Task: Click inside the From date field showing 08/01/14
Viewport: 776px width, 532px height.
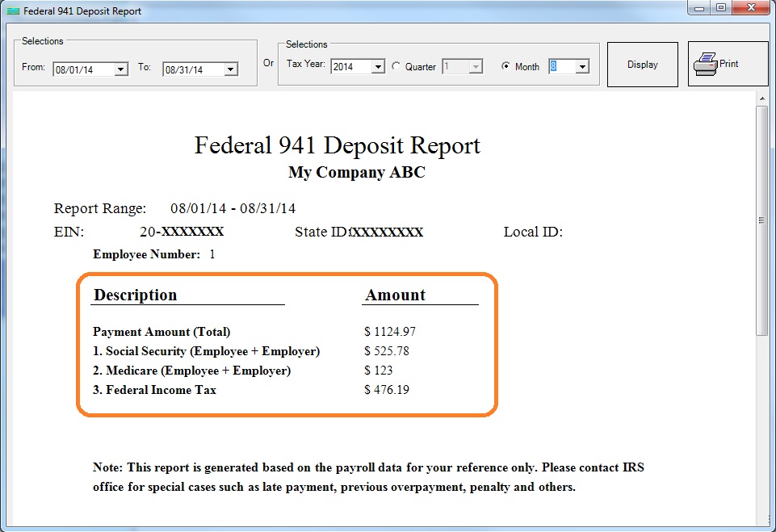Action: tap(82, 69)
